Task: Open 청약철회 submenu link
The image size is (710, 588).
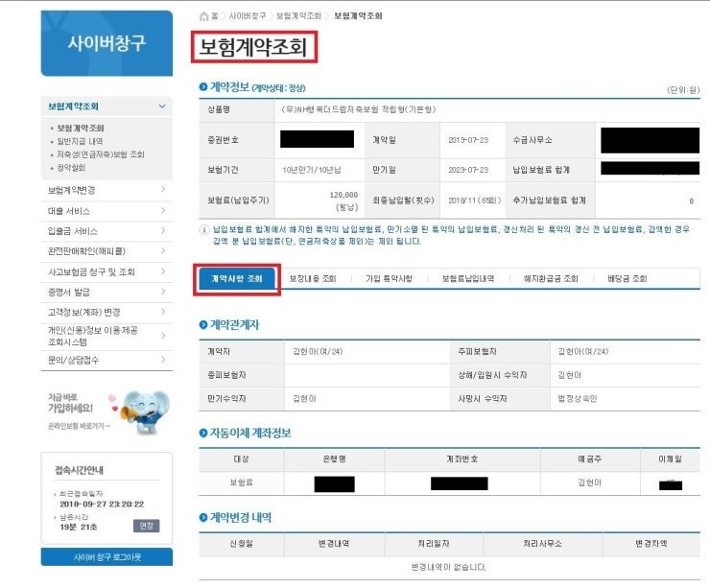Action: pos(71,168)
